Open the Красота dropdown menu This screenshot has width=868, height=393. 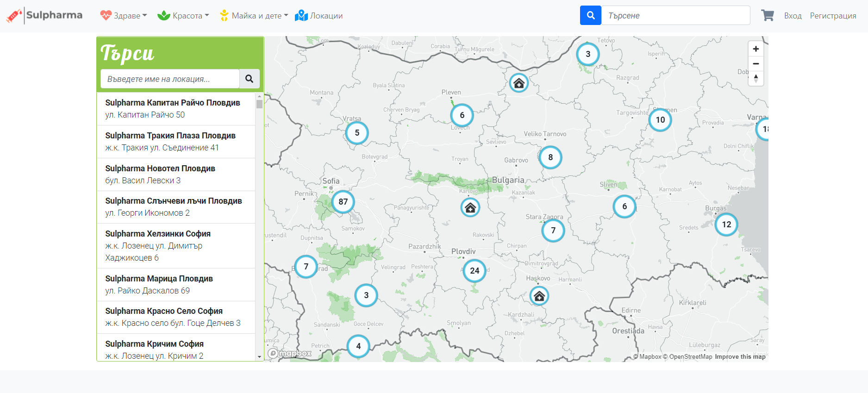(x=183, y=16)
